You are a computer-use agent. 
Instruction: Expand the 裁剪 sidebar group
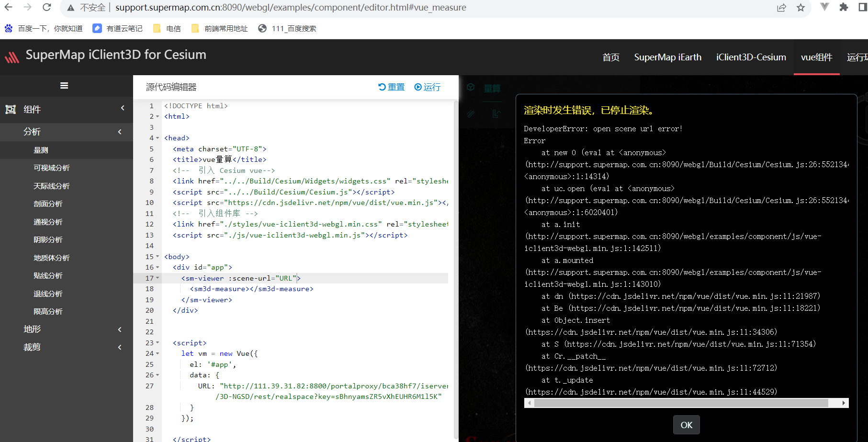(x=120, y=347)
